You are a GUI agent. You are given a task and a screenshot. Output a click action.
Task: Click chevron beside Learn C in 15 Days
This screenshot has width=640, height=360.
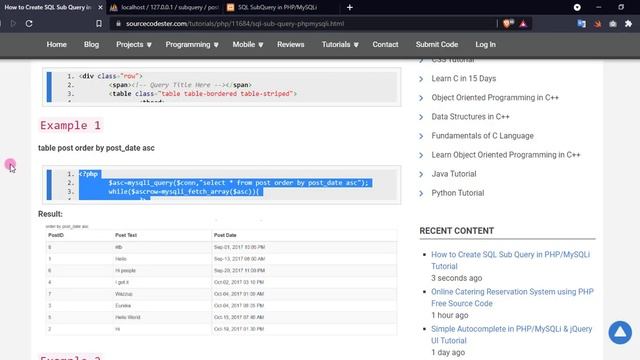421,79
